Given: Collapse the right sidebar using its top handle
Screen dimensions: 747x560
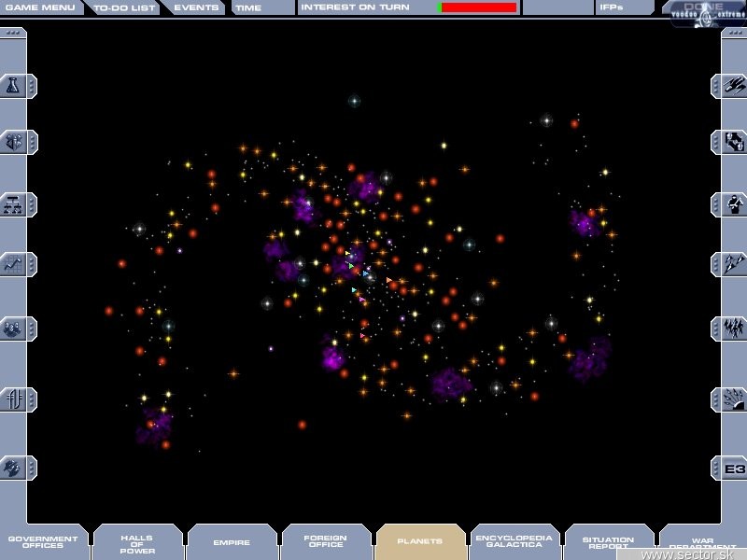Looking at the screenshot, I should (x=733, y=33).
